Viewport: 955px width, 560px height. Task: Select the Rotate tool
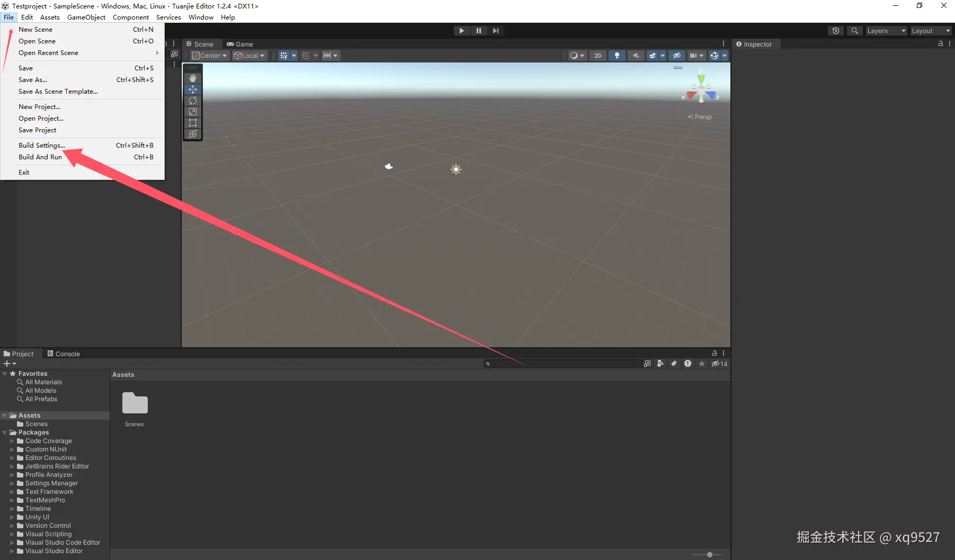point(193,101)
